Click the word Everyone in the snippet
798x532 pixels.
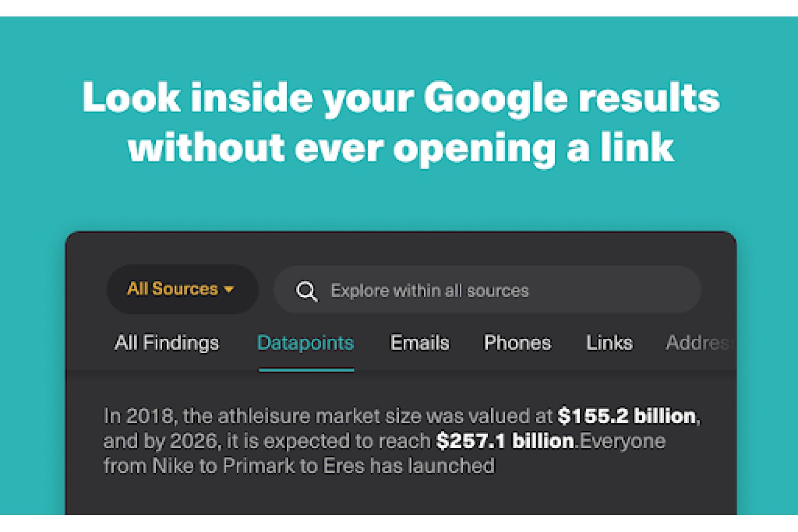623,440
